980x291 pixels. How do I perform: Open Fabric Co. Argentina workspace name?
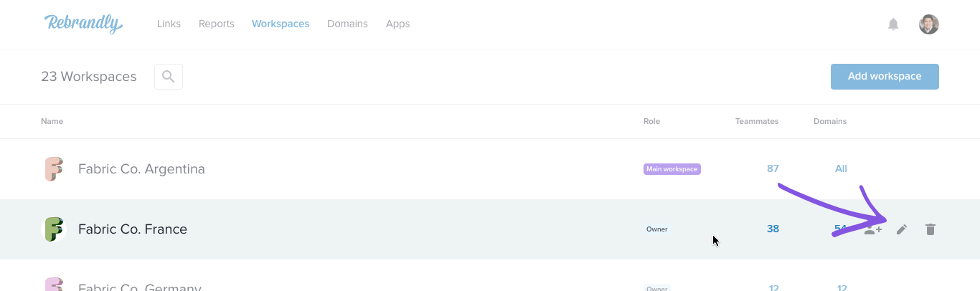click(141, 169)
